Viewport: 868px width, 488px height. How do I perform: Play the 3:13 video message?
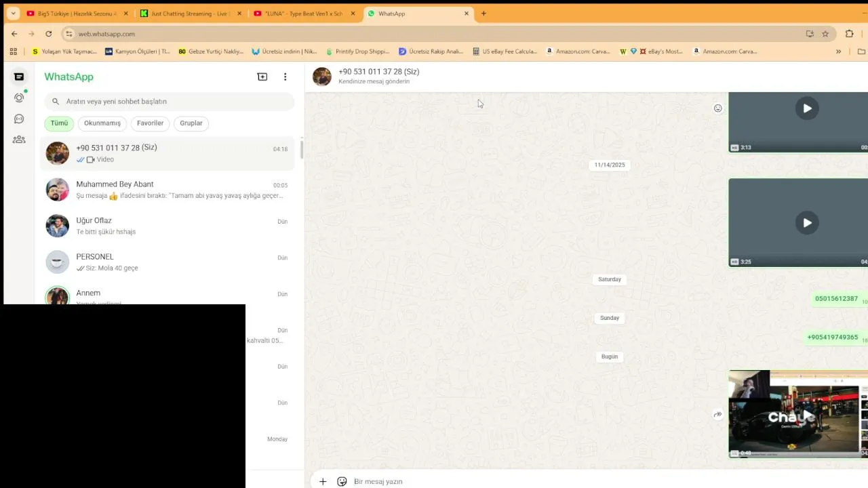coord(807,108)
